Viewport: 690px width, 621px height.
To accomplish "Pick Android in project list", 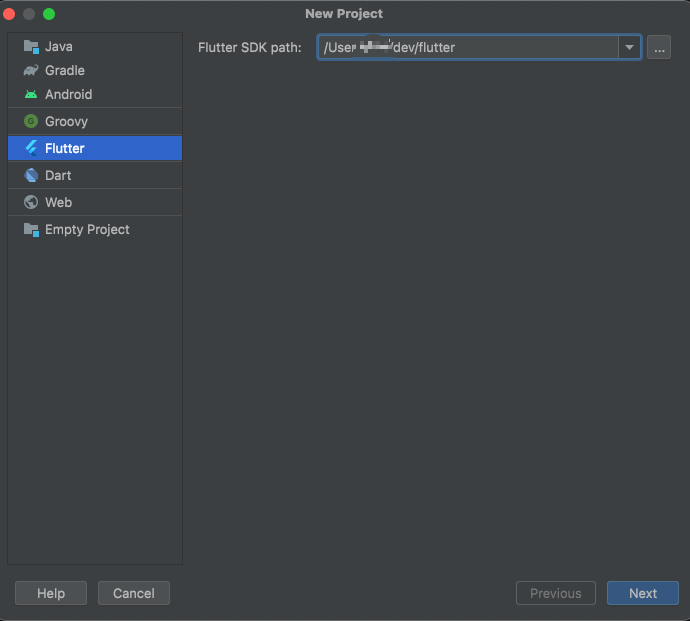I will tap(95, 94).
